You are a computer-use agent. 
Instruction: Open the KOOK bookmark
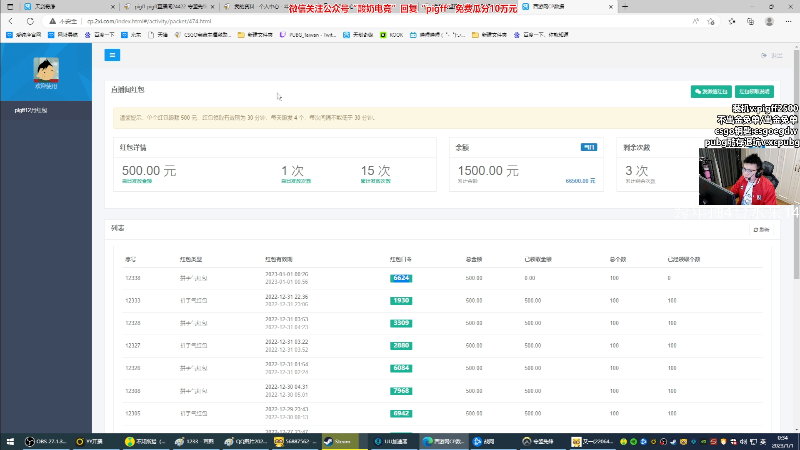click(392, 35)
